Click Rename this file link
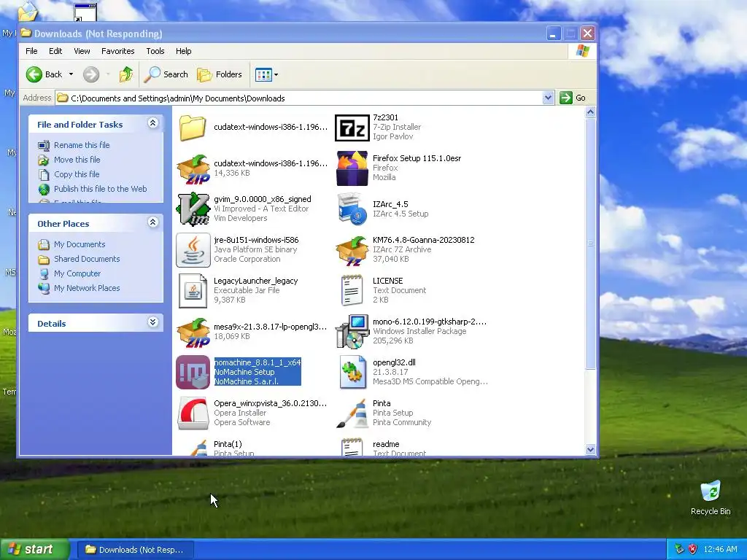This screenshot has width=747, height=560. coord(82,145)
